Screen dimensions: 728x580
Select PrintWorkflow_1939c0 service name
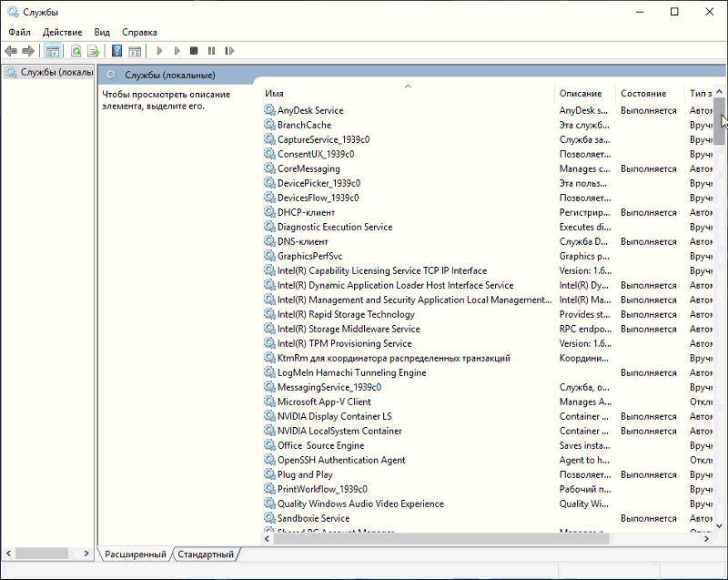pos(322,489)
